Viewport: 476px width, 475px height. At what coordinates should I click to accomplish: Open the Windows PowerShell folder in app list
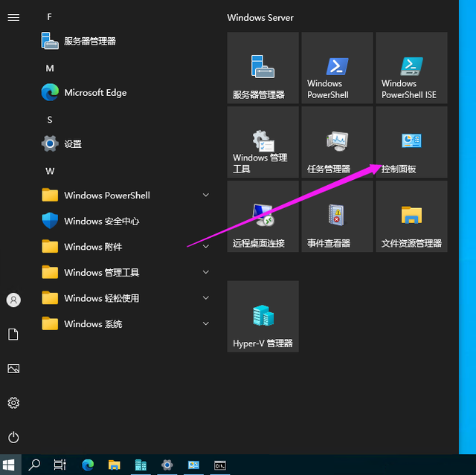click(x=126, y=195)
